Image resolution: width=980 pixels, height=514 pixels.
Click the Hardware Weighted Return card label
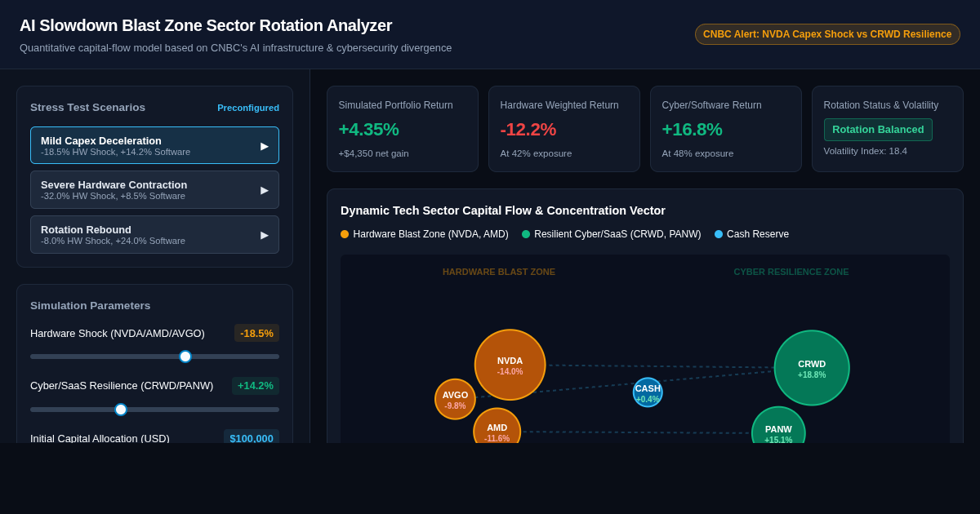pos(559,105)
